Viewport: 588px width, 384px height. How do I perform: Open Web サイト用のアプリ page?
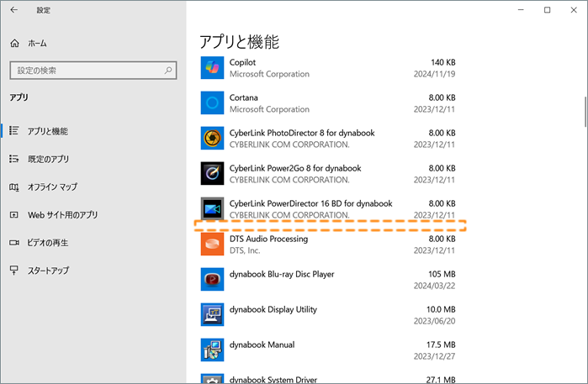pos(62,215)
